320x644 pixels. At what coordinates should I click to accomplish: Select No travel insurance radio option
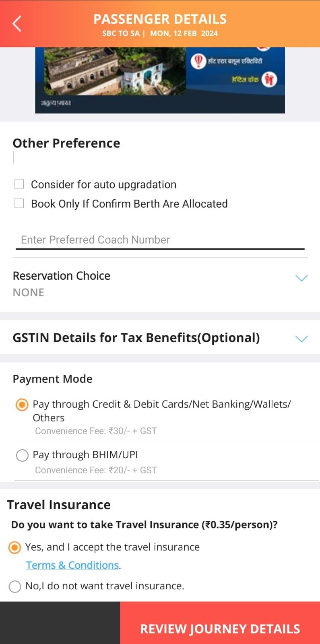click(15, 586)
